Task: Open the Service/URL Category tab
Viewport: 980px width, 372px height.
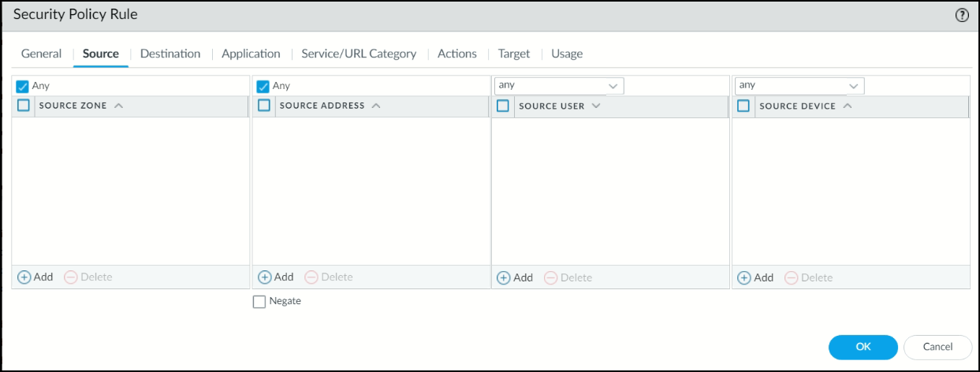Action: point(359,54)
